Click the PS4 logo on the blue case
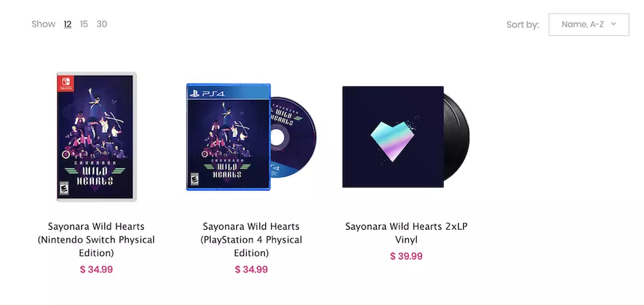The image size is (644, 305). coord(208,93)
